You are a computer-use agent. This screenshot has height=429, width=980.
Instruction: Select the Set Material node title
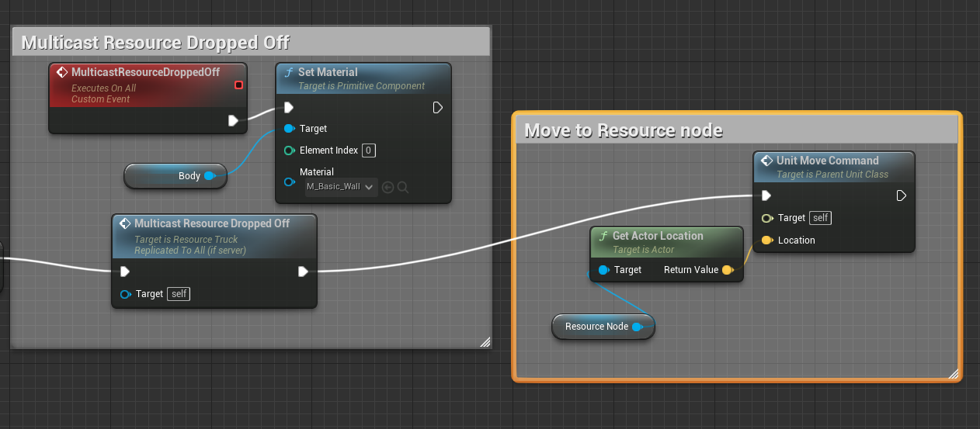pos(328,72)
